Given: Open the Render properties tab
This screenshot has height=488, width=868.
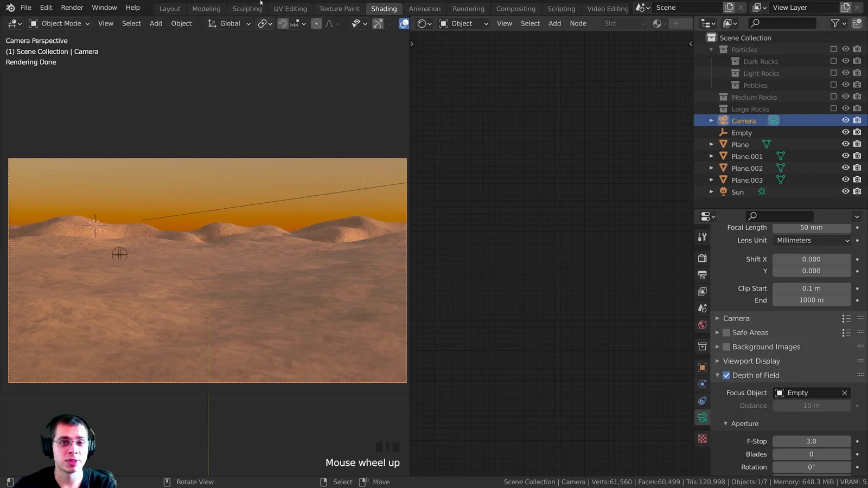Looking at the screenshot, I should point(702,258).
